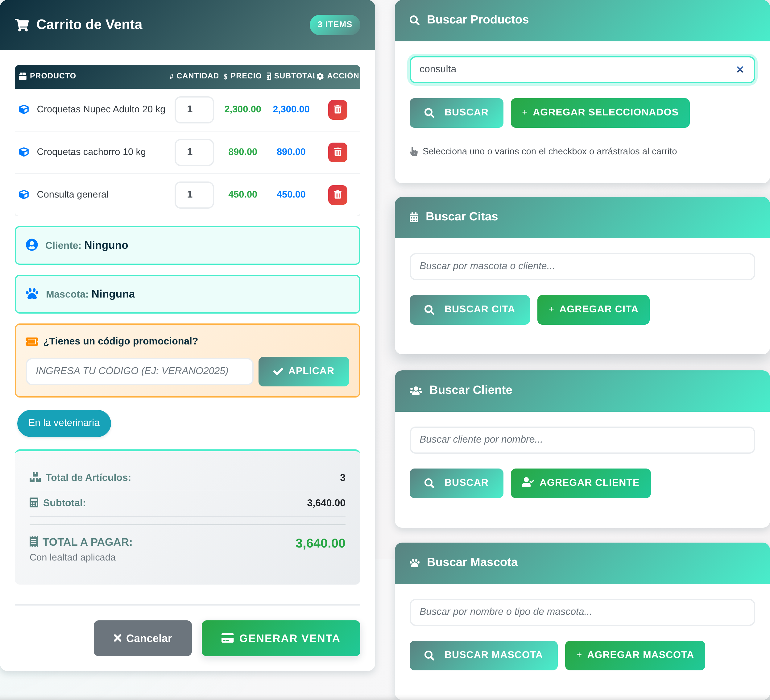Click the calculator icon beside Subtotal summary
The image size is (770, 700).
click(34, 502)
